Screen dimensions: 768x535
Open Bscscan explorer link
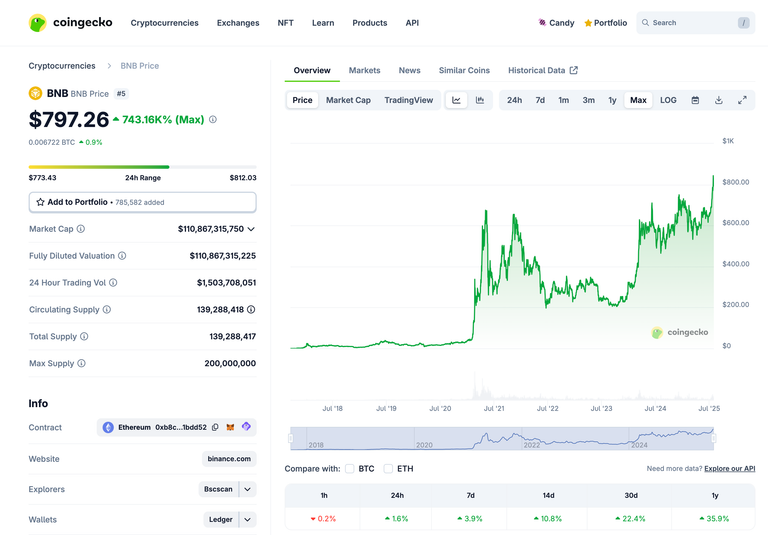point(218,489)
